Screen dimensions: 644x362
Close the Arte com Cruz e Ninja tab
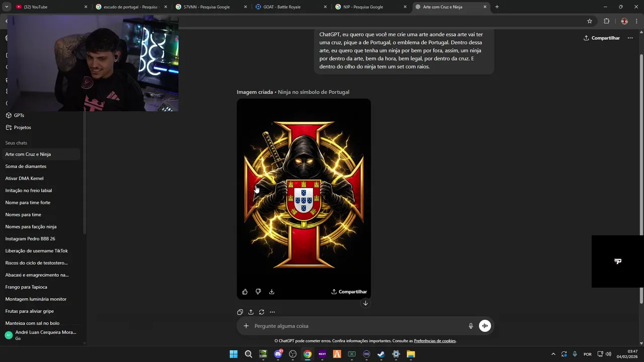(485, 7)
